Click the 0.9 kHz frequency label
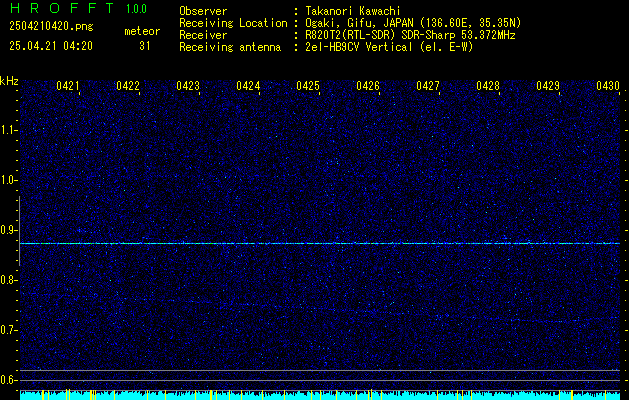The image size is (629, 400). pyautogui.click(x=8, y=230)
